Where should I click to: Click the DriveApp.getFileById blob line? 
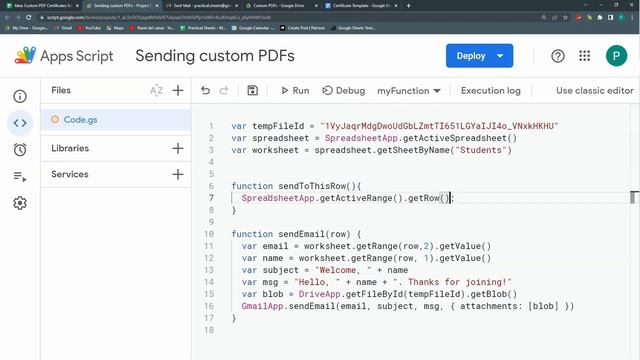coord(379,294)
